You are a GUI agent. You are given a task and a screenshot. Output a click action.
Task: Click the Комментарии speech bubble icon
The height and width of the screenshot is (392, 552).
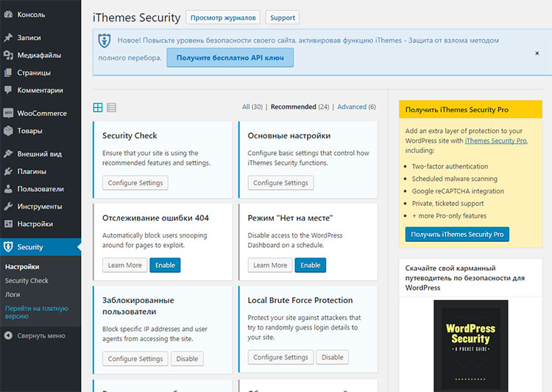[x=8, y=90]
